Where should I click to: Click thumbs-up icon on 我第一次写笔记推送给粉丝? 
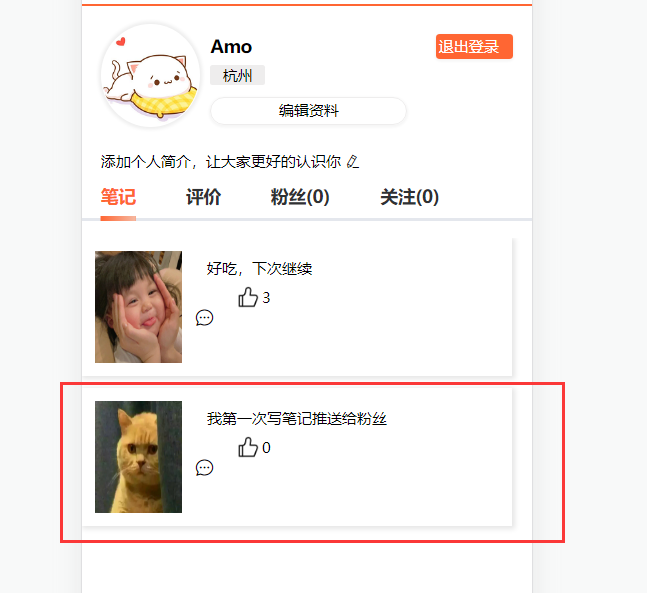[248, 447]
